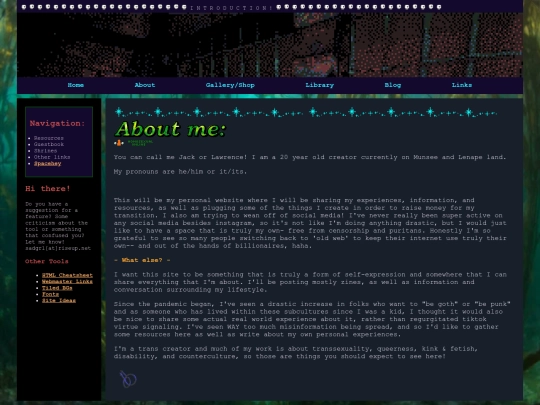
Task: Open Gallery/Shop in the nav bar
Action: pyautogui.click(x=230, y=85)
